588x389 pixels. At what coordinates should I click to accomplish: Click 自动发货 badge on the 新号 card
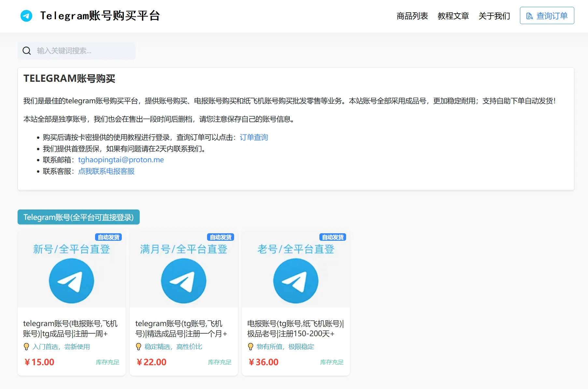pyautogui.click(x=108, y=237)
